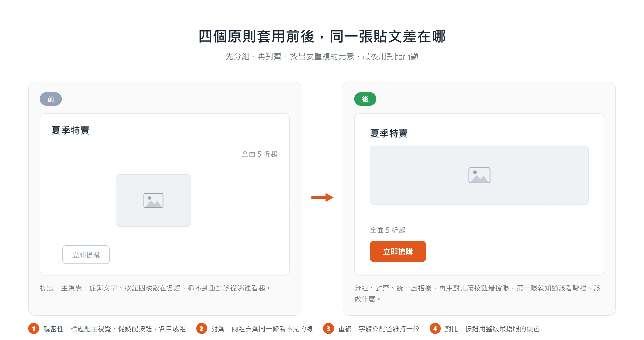Click legend text 重複：字體與配色維持一致

[379, 329]
